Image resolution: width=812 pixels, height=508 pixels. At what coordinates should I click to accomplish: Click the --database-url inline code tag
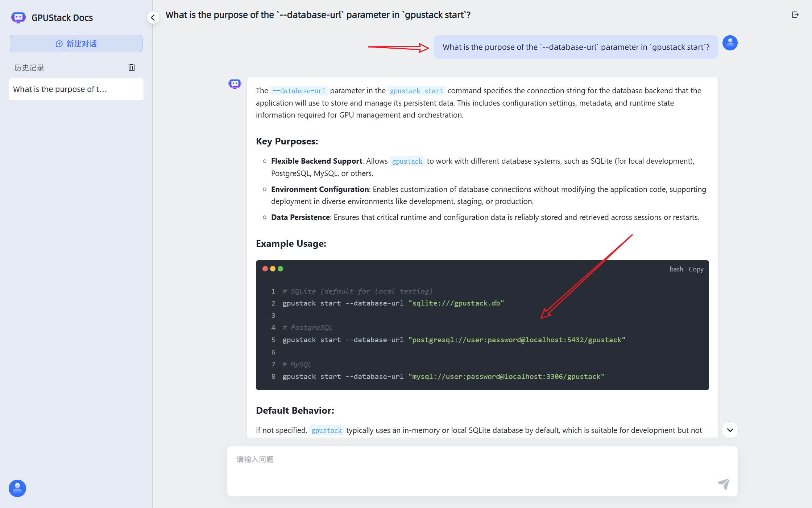click(x=299, y=91)
